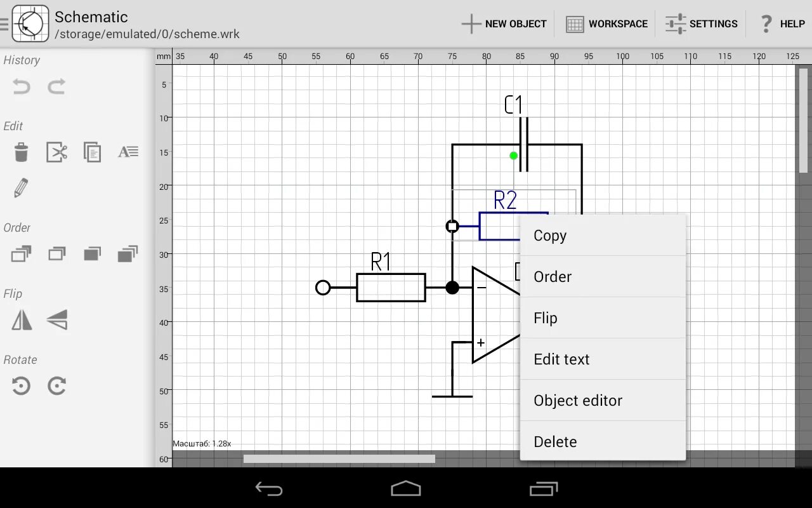Move object one step forward icon
The height and width of the screenshot is (508, 812).
pos(56,255)
